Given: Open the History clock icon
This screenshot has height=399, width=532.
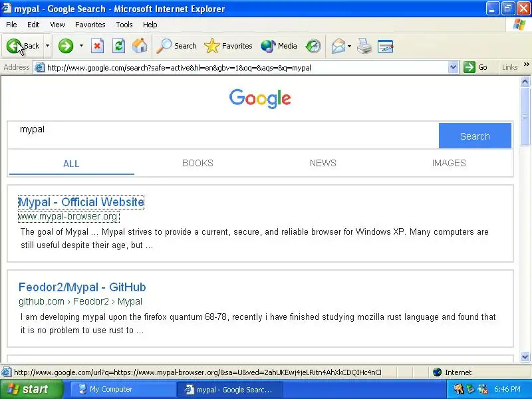Looking at the screenshot, I should pos(313,46).
